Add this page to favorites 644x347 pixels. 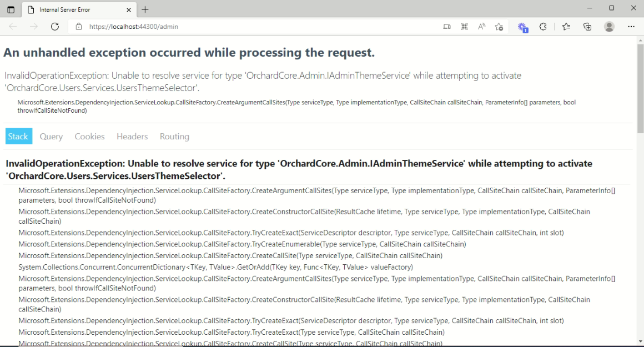[499, 27]
